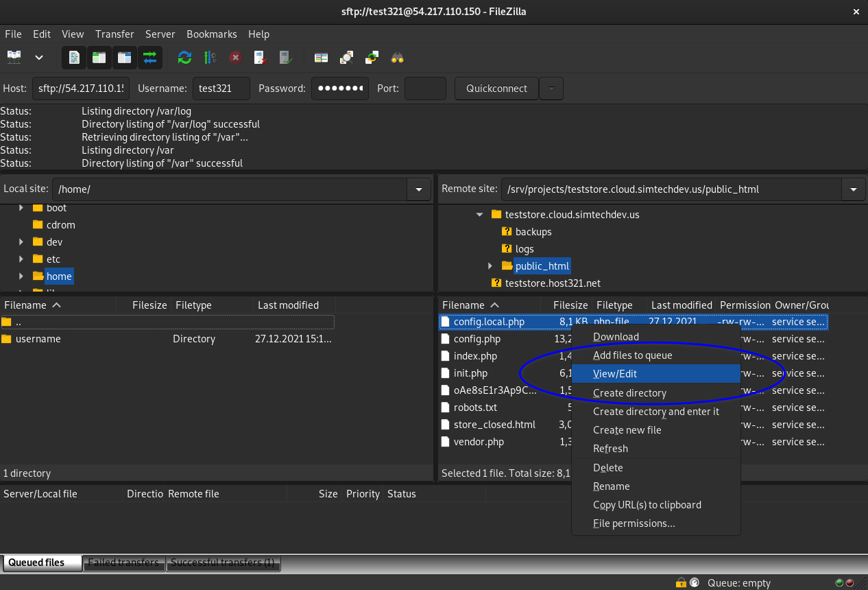Click the question-mark folder icon beside backups

click(507, 232)
